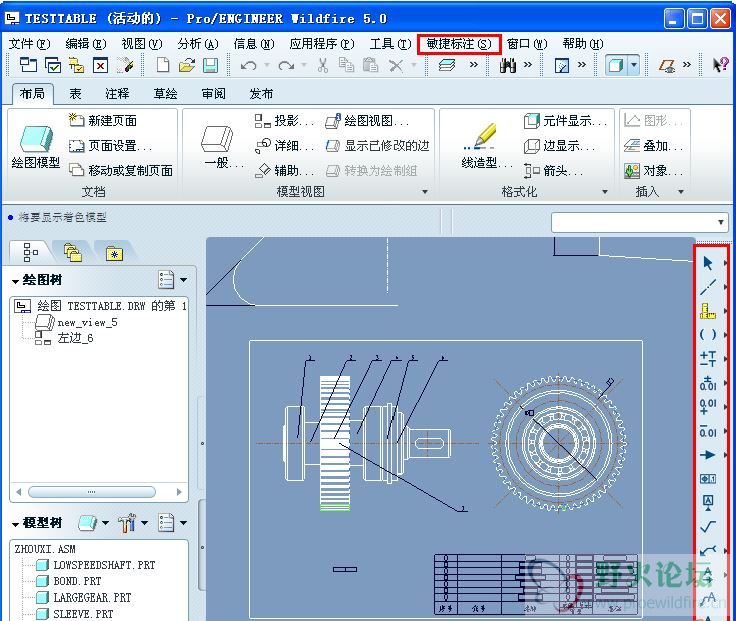Image resolution: width=736 pixels, height=621 pixels.
Task: Click the layers stack icon
Action: pyautogui.click(x=446, y=65)
